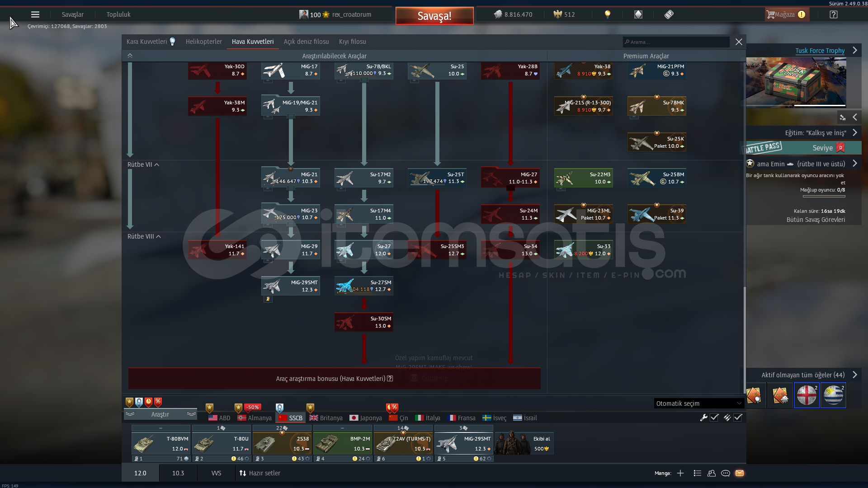Click the Arama search field
Screen dimensions: 868x488
[677, 42]
